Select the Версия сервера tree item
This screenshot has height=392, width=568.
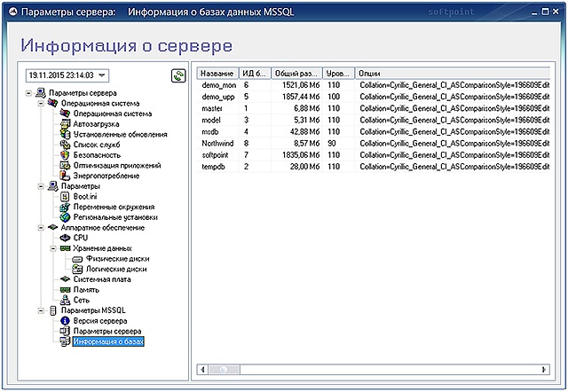pos(100,321)
